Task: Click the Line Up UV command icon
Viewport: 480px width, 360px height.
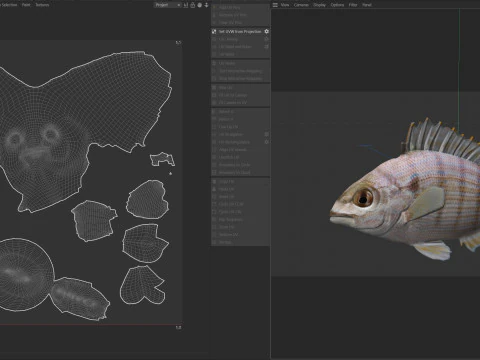Action: tap(214, 127)
